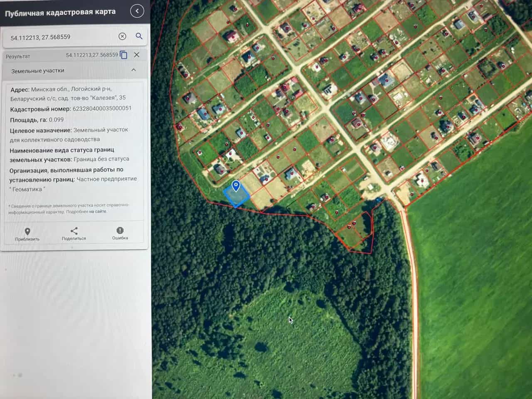This screenshot has height=399, width=532.
Task: Share the parcel via Поделиться
Action: coord(74,234)
